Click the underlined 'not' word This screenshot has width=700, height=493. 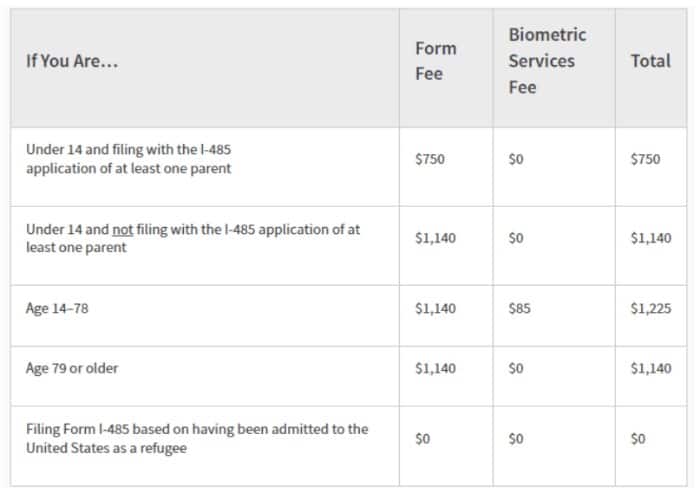123,230
